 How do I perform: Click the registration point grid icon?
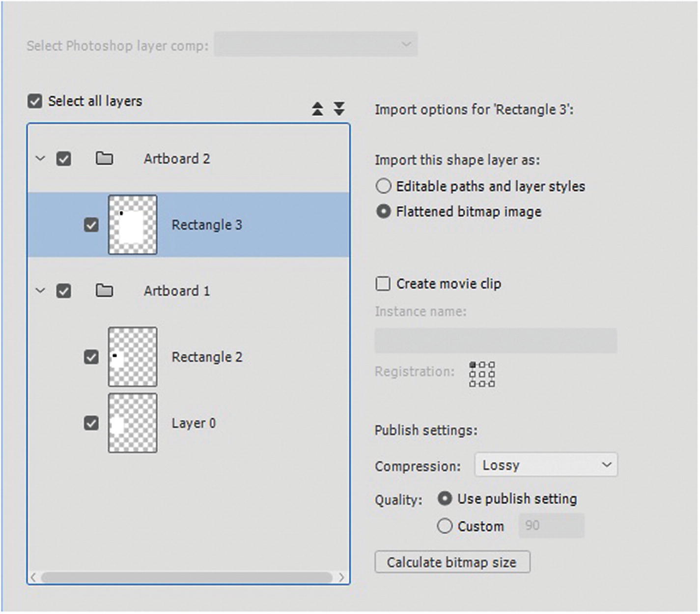[x=482, y=374]
